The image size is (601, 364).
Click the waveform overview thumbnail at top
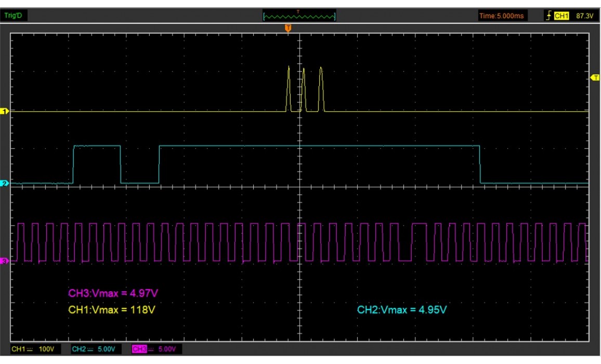point(299,16)
